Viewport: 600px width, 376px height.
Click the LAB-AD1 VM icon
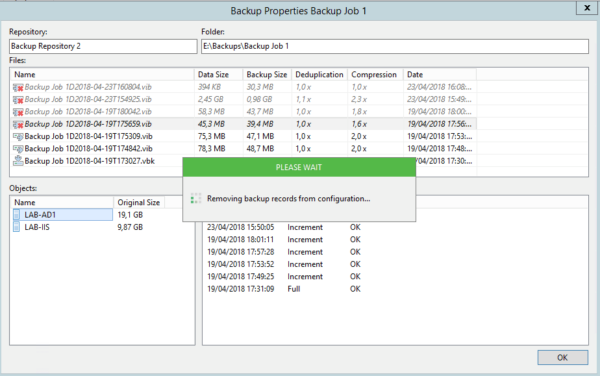coord(16,215)
